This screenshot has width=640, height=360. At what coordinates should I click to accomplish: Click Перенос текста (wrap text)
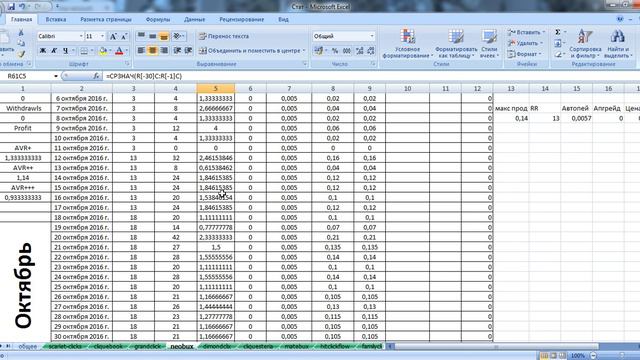224,36
